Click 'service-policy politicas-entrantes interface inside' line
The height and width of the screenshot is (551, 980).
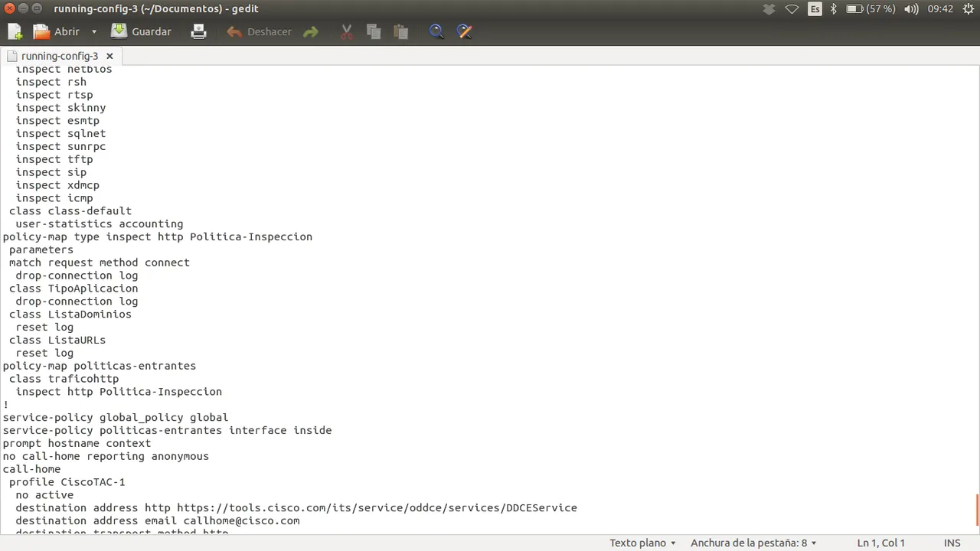(167, 430)
